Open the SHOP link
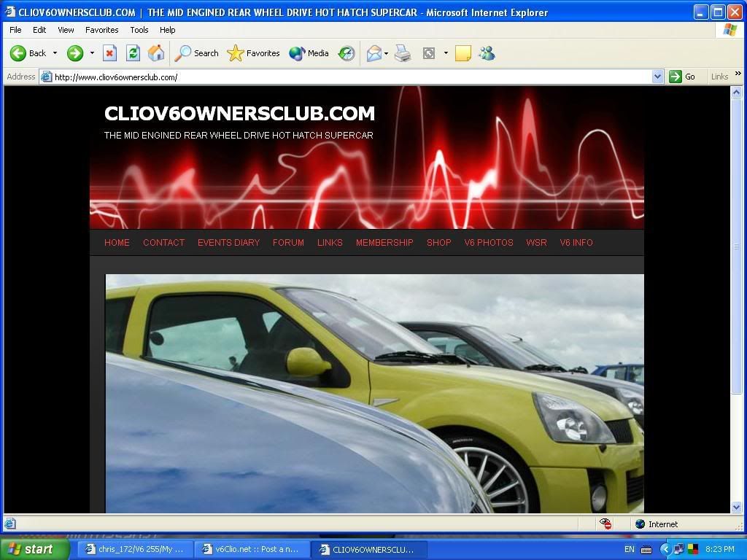Screen dimensions: 747x560 [438, 242]
